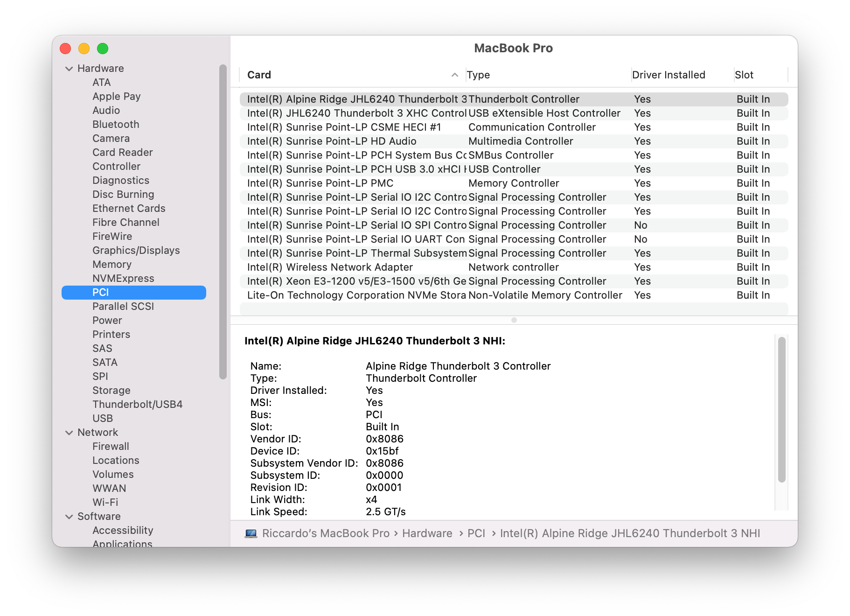Select Thunderbolt/USB4 in the sidebar
The image size is (850, 616).
click(x=138, y=405)
